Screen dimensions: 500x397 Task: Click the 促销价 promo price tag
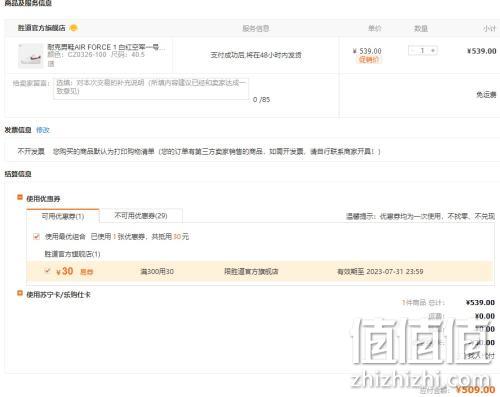(x=369, y=60)
